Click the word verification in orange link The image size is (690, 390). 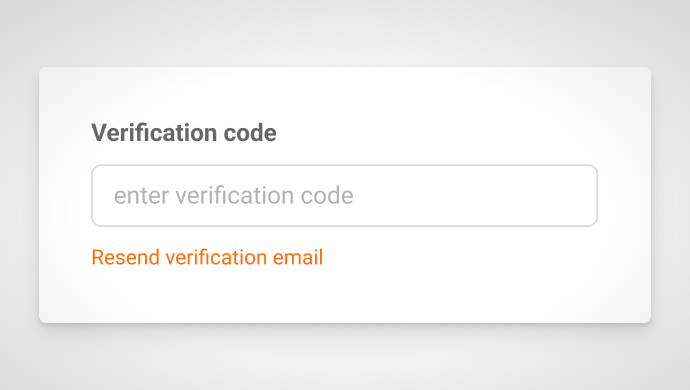(216, 257)
